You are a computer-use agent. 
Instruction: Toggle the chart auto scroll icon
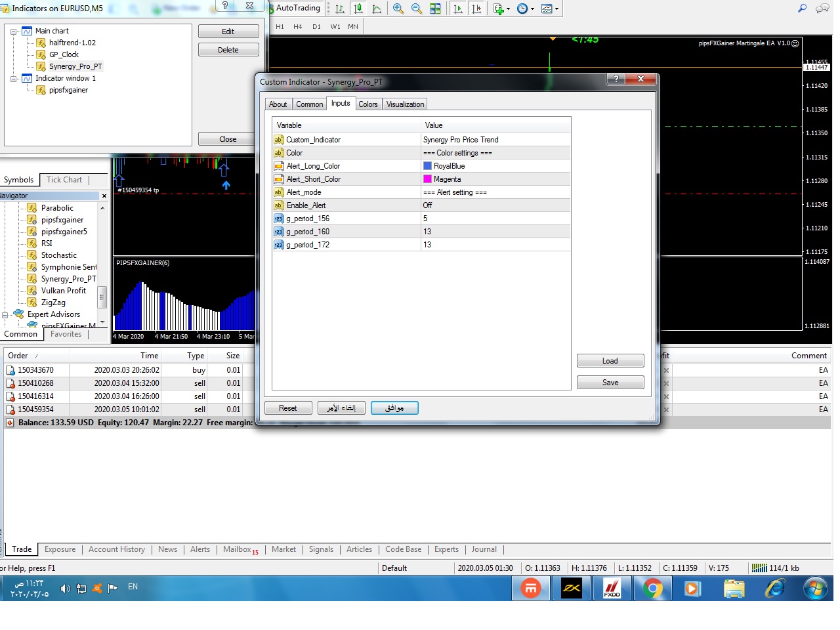point(458,9)
